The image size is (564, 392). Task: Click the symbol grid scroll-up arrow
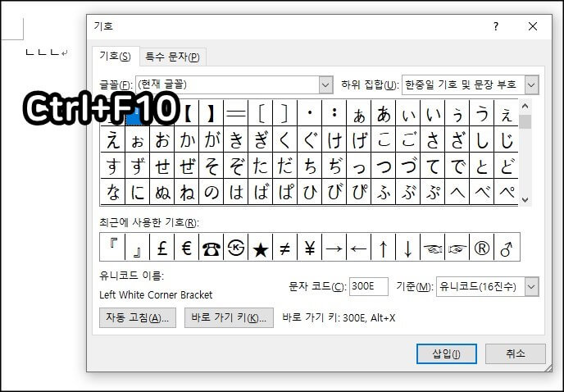(525, 106)
